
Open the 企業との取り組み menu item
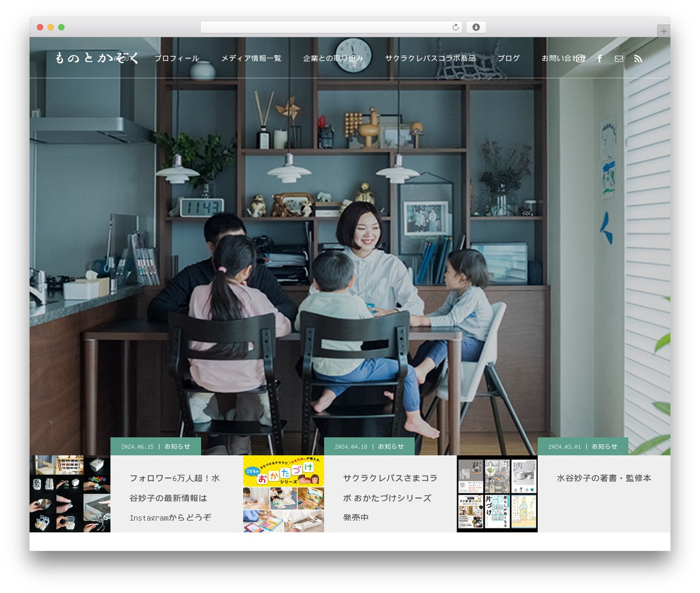tap(333, 58)
